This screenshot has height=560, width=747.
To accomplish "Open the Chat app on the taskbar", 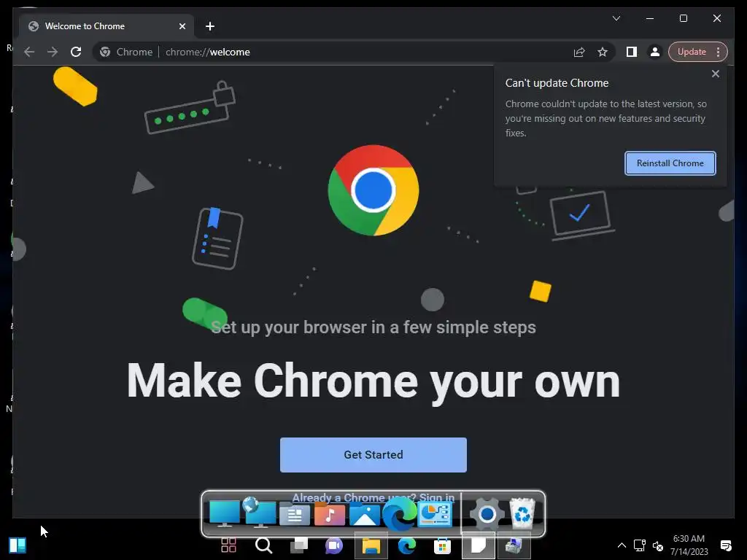I will click(334, 545).
